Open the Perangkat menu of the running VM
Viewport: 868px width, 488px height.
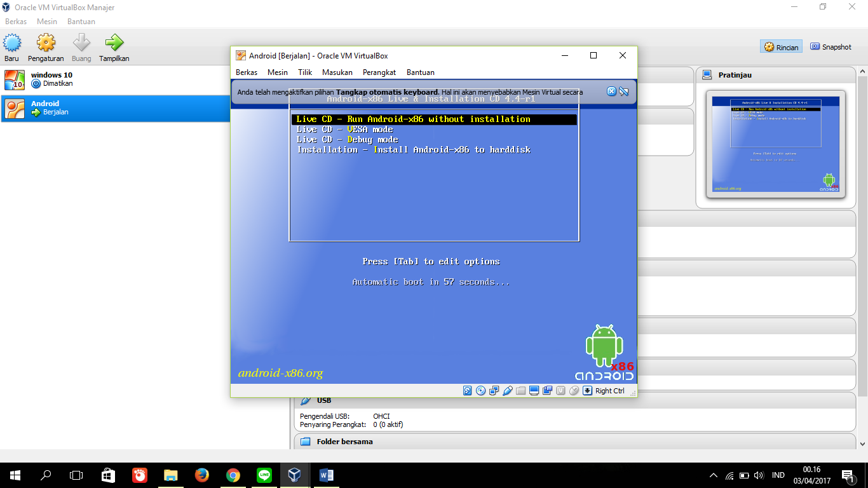point(379,72)
